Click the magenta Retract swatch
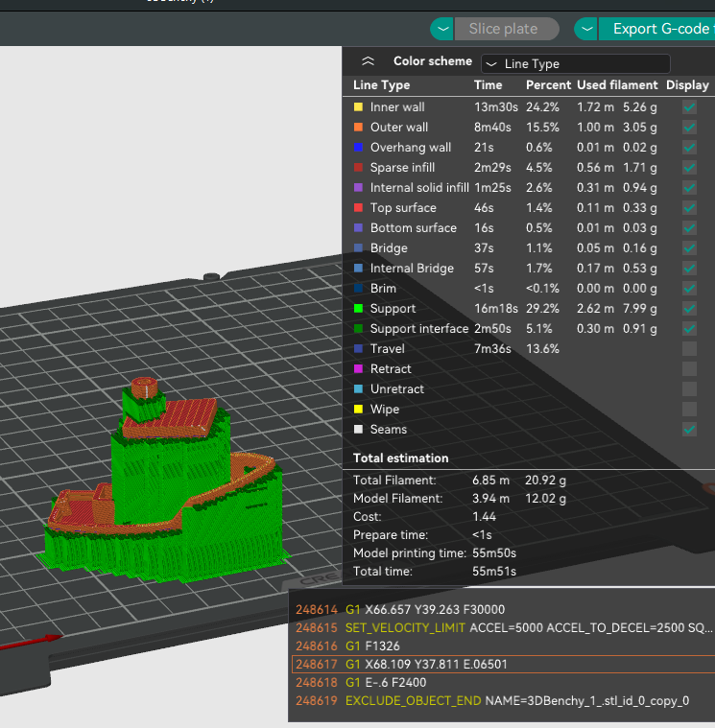 (358, 369)
